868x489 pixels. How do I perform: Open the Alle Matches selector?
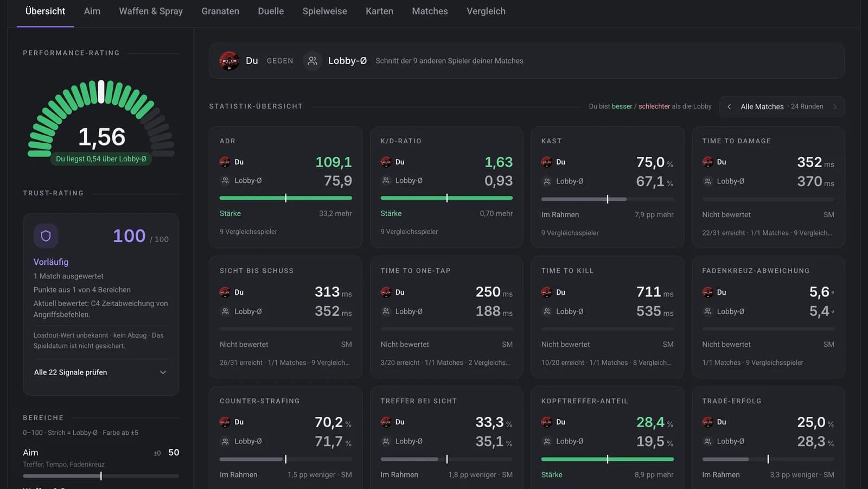(782, 106)
